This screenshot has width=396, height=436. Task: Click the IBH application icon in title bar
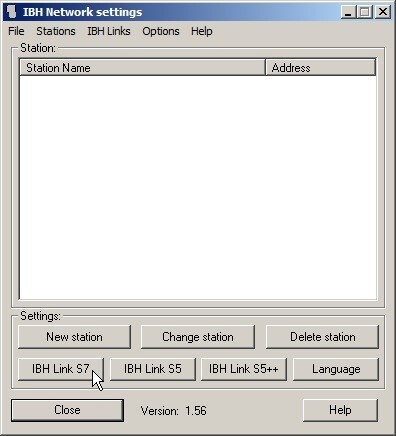pyautogui.click(x=12, y=12)
